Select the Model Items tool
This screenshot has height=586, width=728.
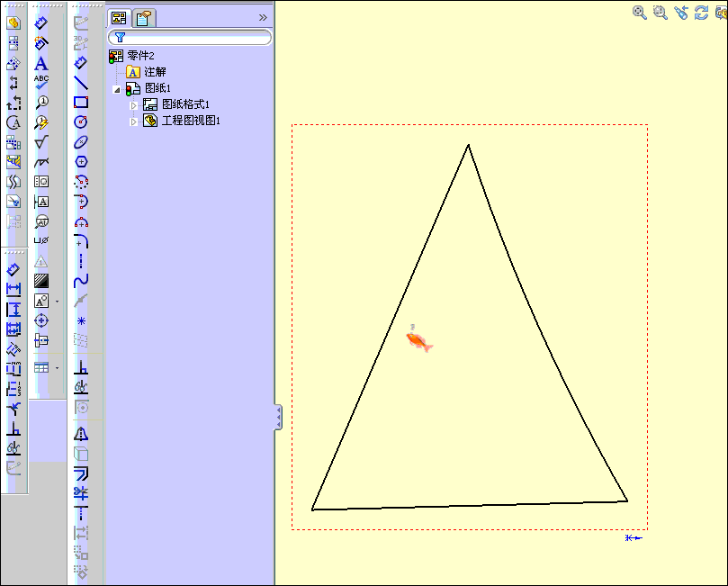(40, 43)
